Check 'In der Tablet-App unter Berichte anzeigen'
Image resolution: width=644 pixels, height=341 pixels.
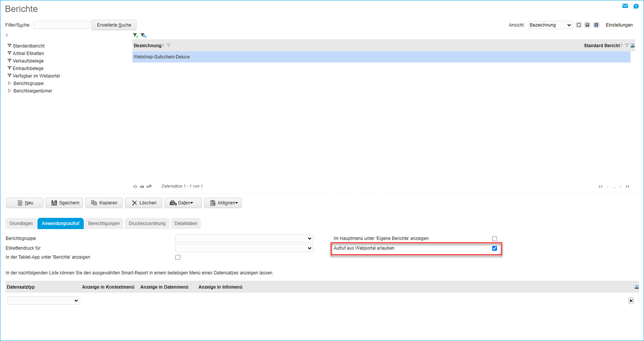(x=178, y=257)
